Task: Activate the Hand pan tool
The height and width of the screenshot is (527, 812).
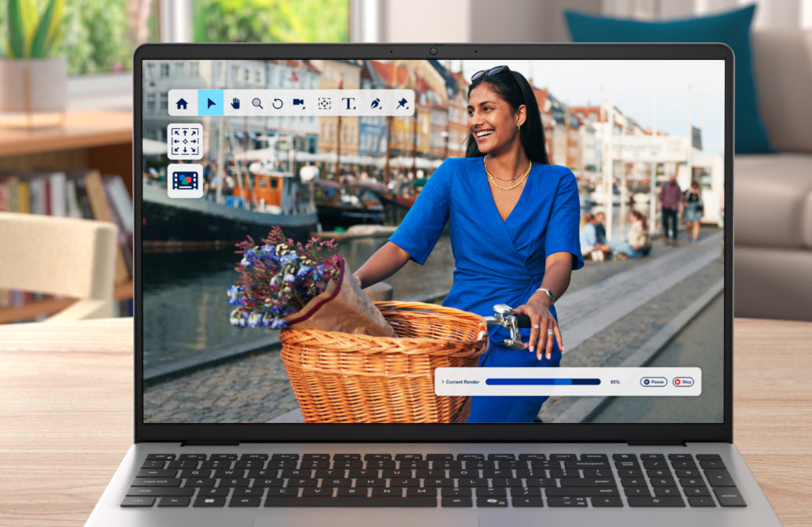Action: 234,103
